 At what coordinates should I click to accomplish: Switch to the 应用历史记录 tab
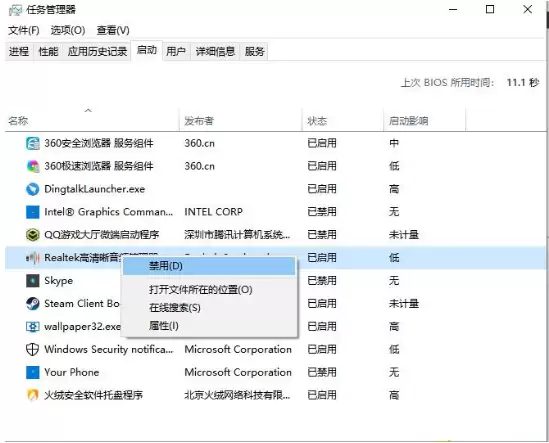click(x=97, y=52)
